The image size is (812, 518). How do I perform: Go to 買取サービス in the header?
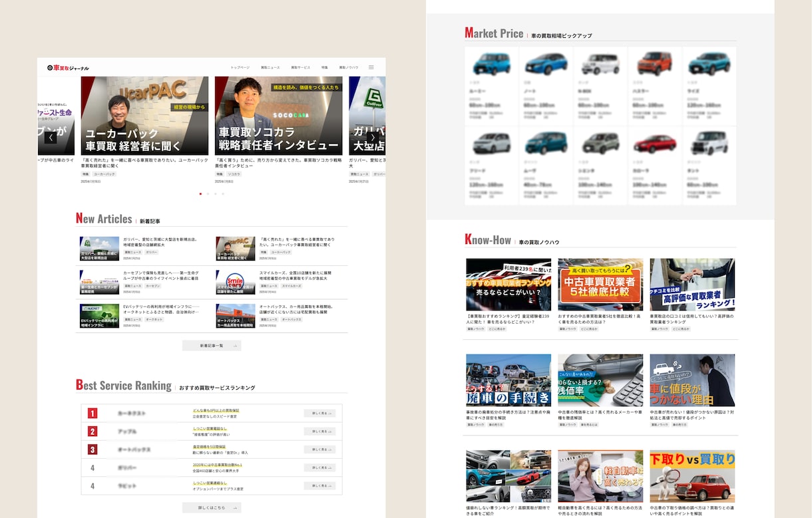(x=300, y=68)
